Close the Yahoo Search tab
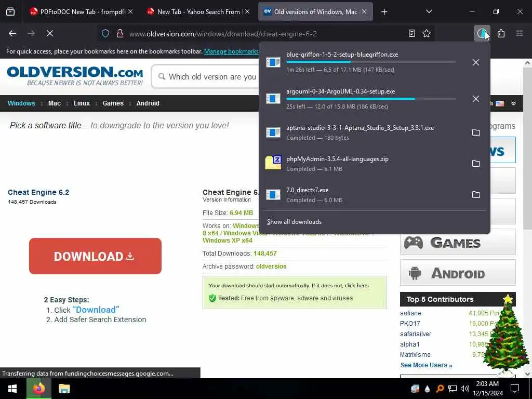The height and width of the screenshot is (399, 532). click(x=247, y=11)
